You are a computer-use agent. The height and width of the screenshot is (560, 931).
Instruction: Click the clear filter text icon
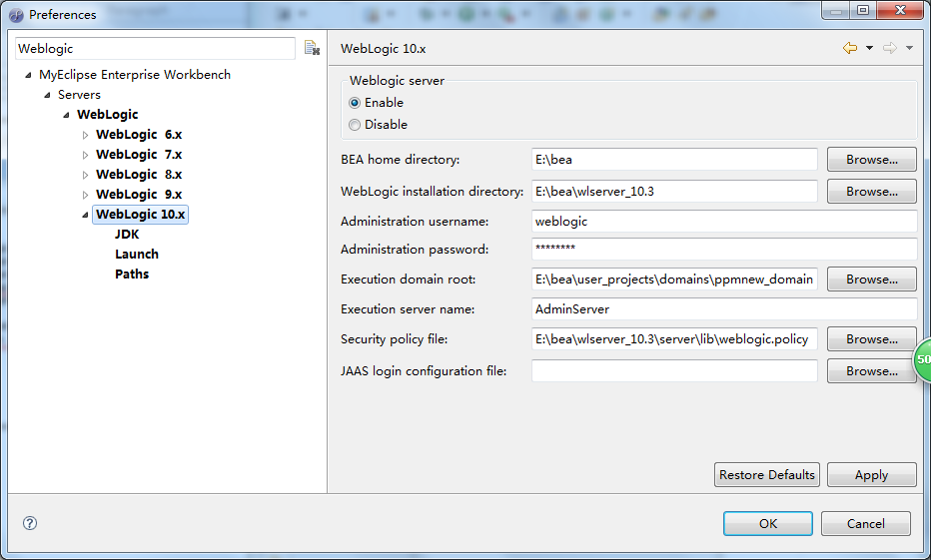pos(312,48)
